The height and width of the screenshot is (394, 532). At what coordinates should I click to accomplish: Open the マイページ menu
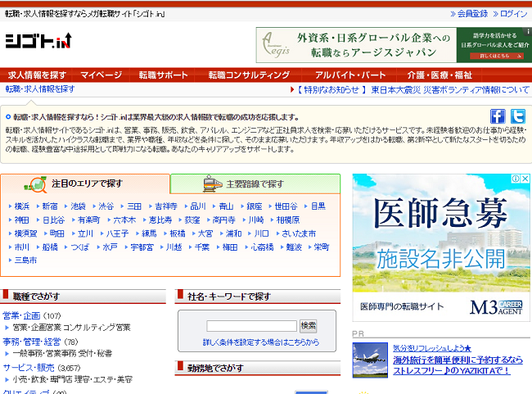[101, 75]
